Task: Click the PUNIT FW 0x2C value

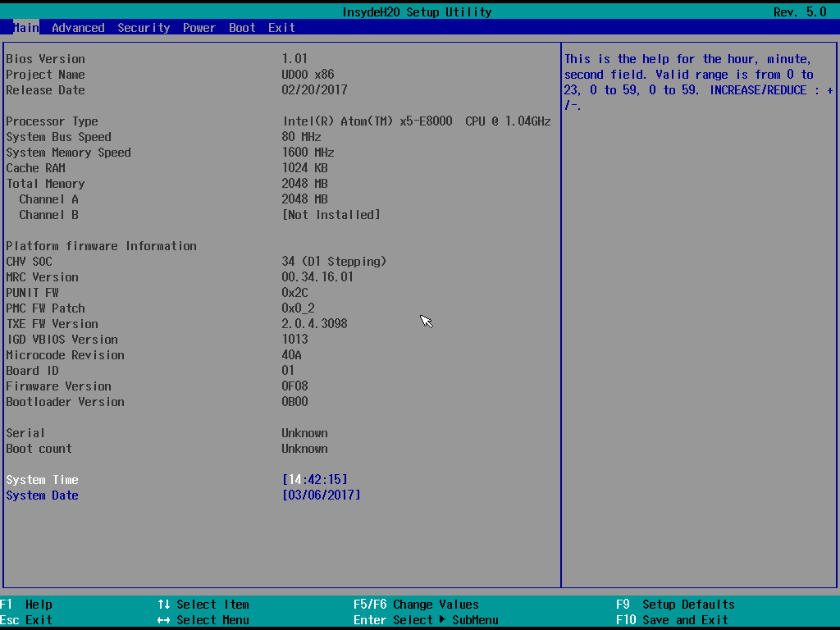Action: (294, 293)
